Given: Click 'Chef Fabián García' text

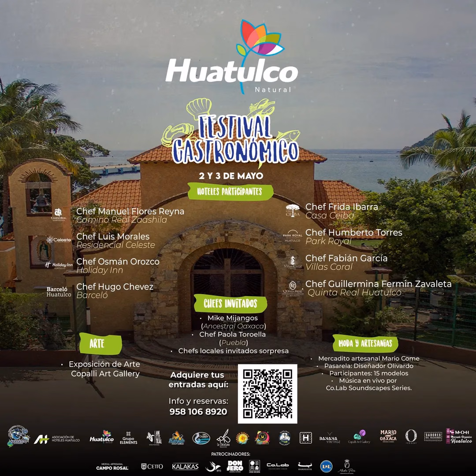Looking at the screenshot, I should [x=346, y=258].
